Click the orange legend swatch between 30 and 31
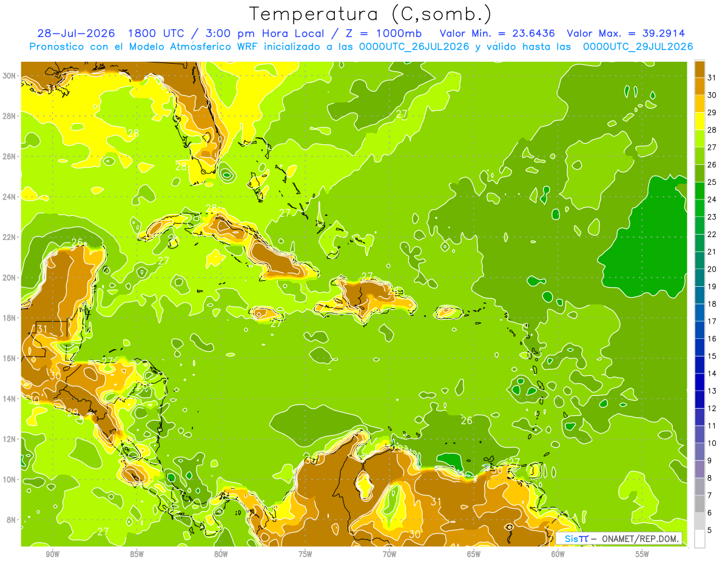 pyautogui.click(x=699, y=86)
